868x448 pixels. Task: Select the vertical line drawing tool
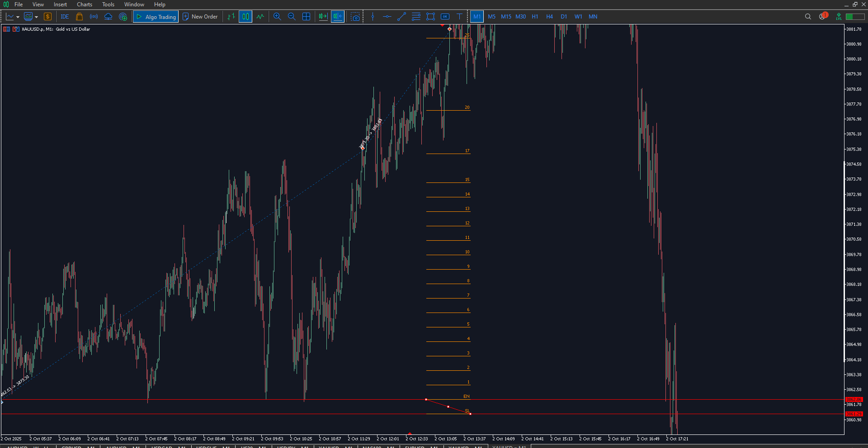373,17
